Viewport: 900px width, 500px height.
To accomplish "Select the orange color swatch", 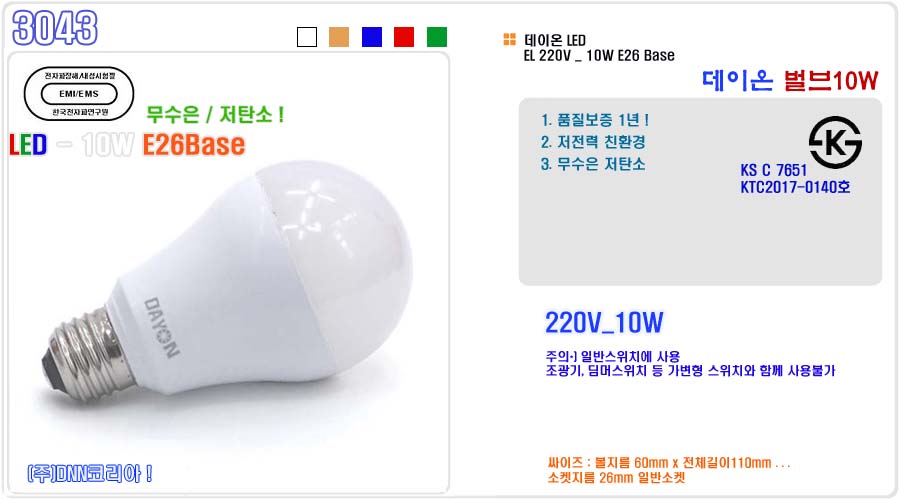I will point(339,37).
